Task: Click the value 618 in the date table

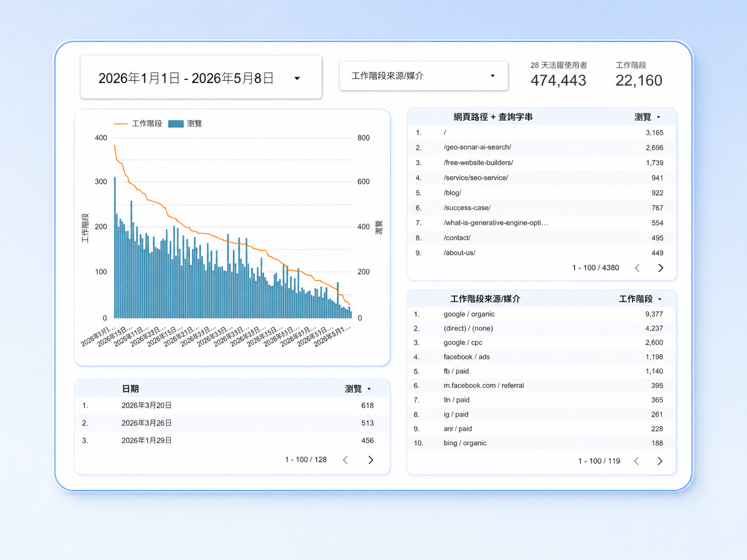Action: coord(367,405)
